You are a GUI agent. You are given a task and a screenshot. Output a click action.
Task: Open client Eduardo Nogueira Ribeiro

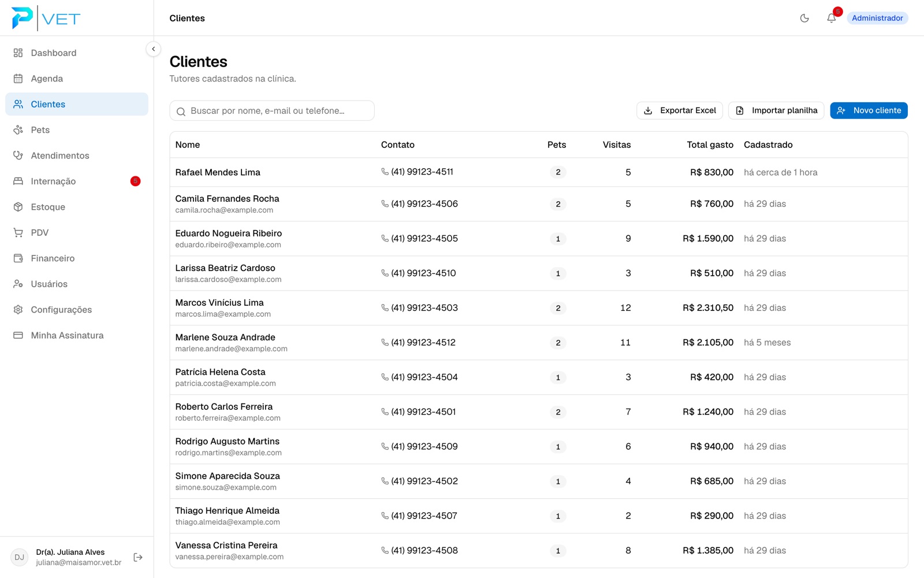[229, 234]
